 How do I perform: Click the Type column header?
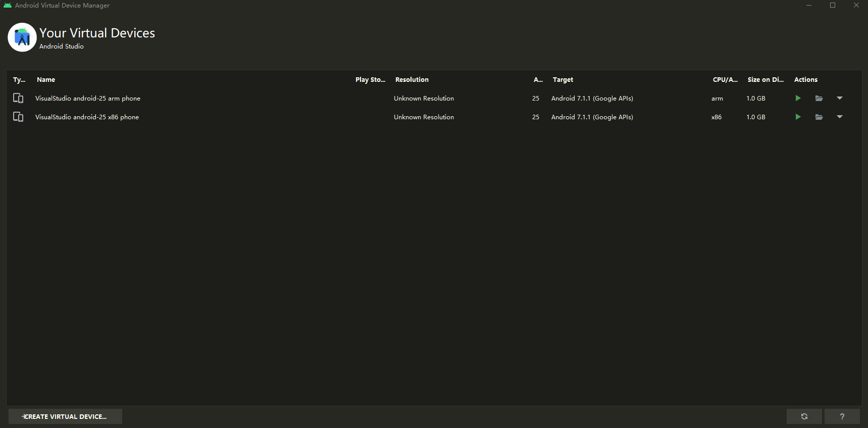19,79
